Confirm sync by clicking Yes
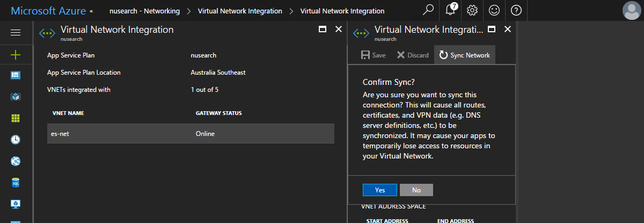 pos(380,190)
